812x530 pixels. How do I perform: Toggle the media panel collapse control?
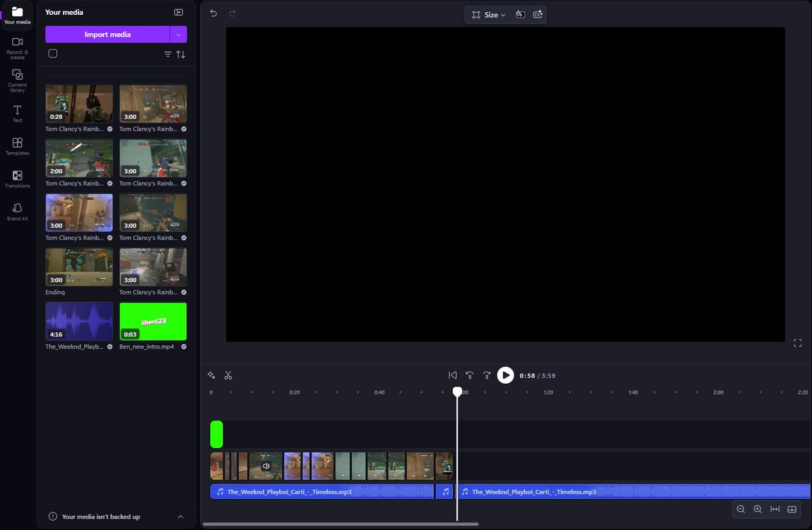(x=179, y=12)
